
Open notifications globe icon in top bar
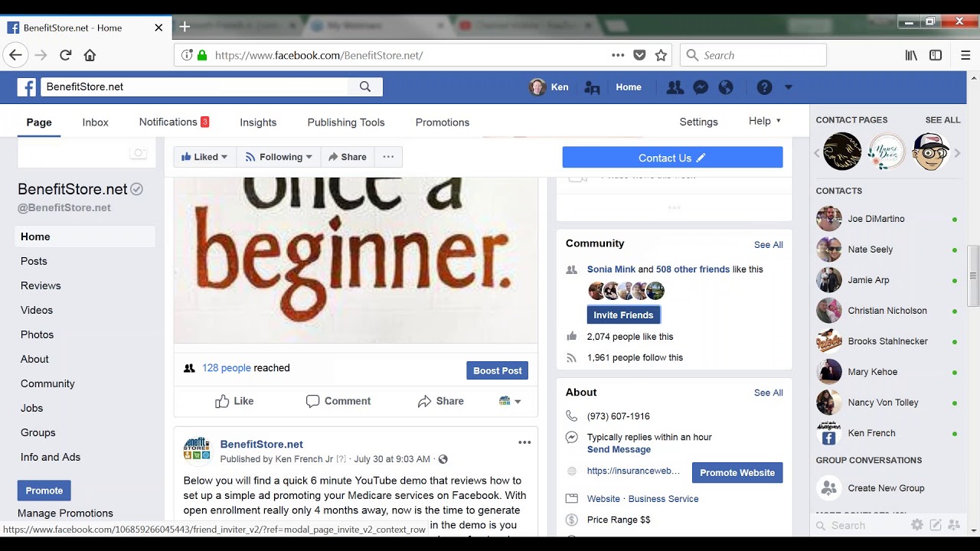pyautogui.click(x=726, y=86)
